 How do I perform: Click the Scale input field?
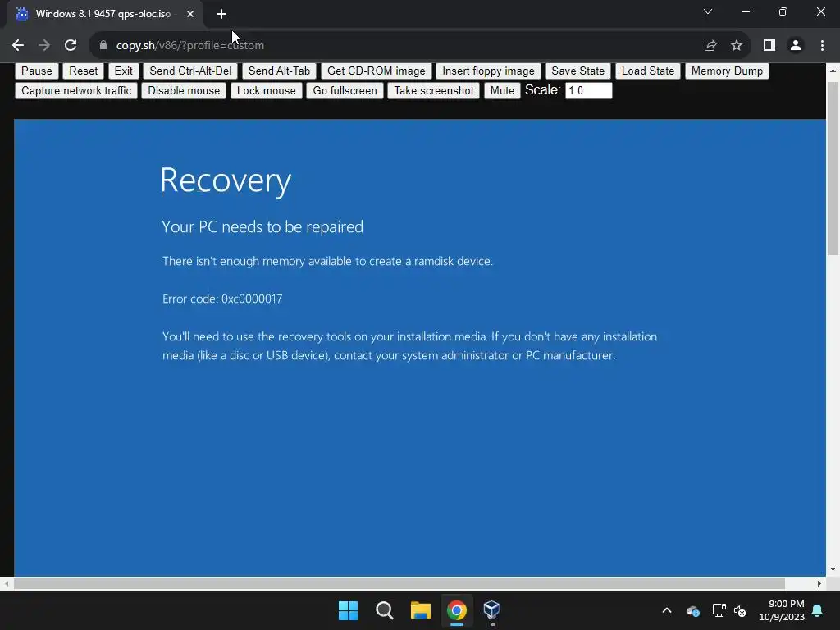click(x=588, y=90)
